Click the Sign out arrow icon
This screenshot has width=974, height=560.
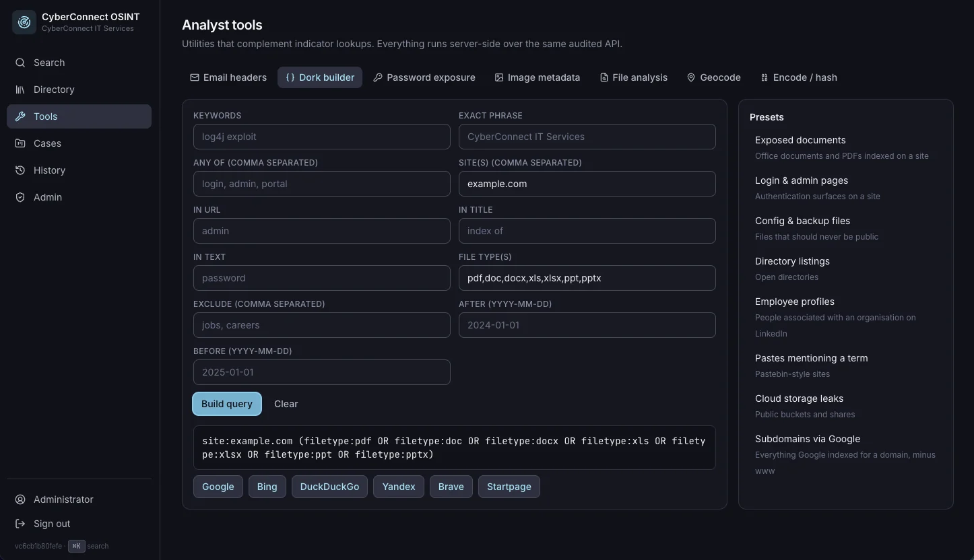coord(20,524)
